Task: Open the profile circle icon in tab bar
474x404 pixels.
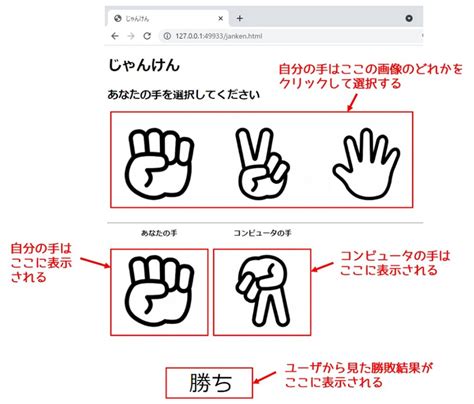Action: coord(409,18)
